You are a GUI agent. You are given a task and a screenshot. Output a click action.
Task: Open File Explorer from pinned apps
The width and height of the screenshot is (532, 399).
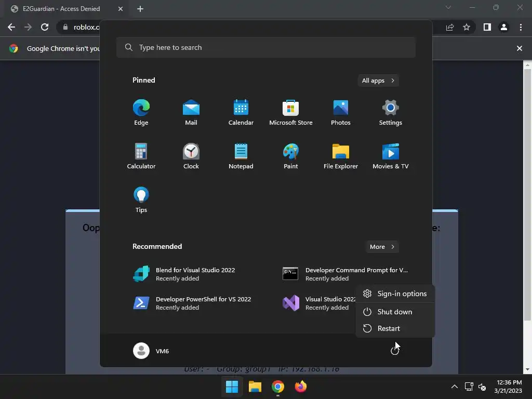[341, 156]
